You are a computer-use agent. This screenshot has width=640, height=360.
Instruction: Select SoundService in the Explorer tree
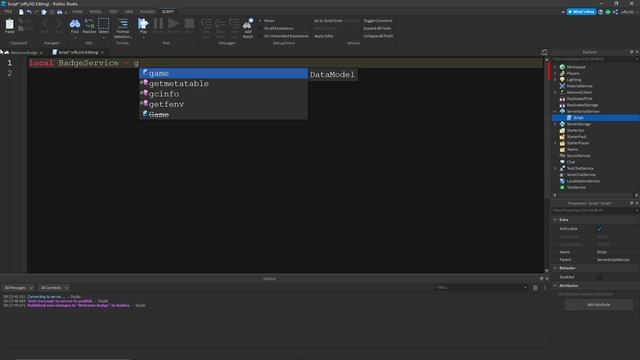pos(578,156)
